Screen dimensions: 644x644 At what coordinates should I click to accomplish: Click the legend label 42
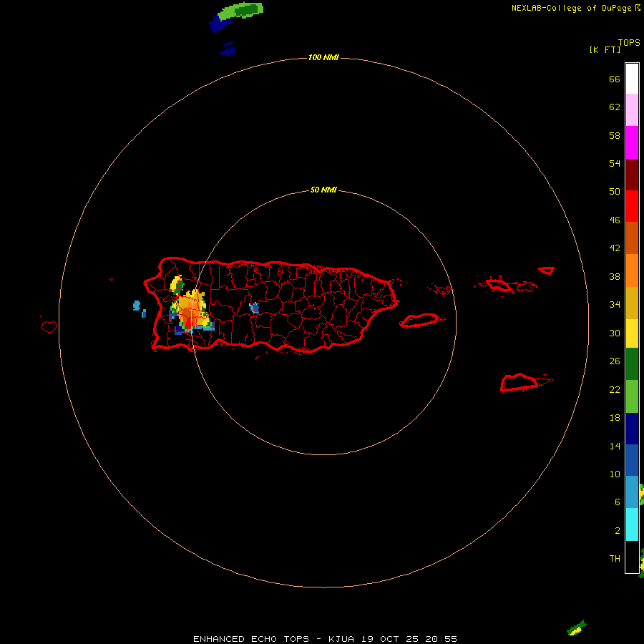click(615, 248)
